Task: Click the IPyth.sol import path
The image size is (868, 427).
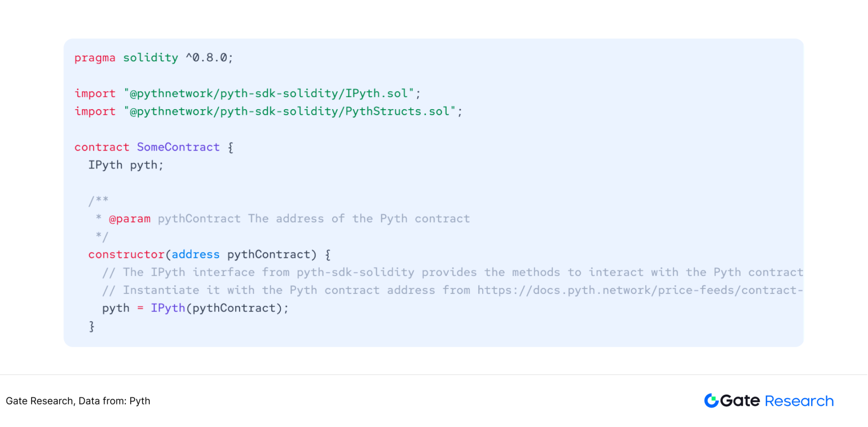Action: click(269, 93)
